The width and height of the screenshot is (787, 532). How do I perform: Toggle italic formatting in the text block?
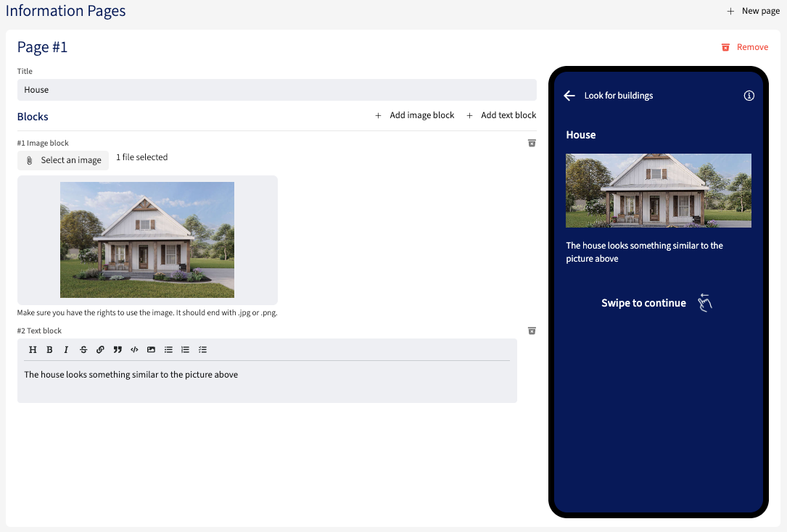(x=66, y=349)
